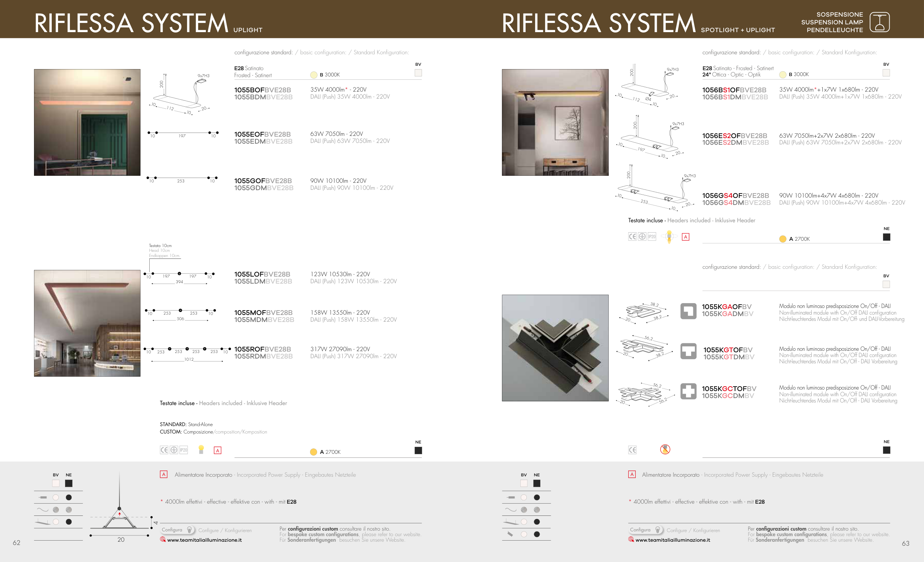Click the T-shaped junction module icon

click(688, 351)
